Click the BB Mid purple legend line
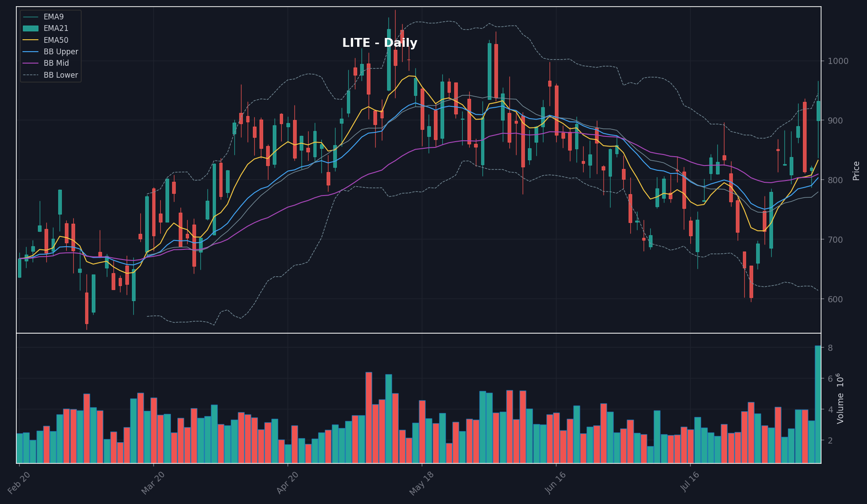867x504 pixels. [30, 63]
